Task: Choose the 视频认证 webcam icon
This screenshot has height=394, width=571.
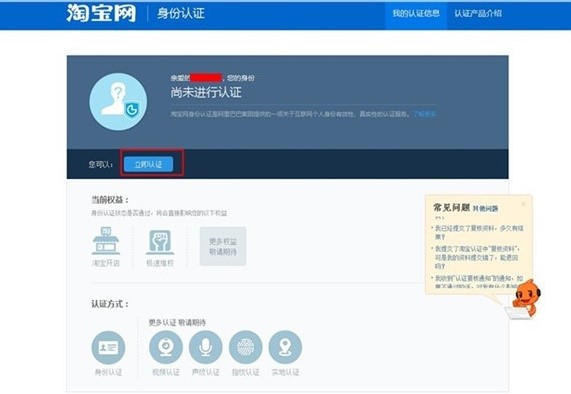Action: coord(166,347)
